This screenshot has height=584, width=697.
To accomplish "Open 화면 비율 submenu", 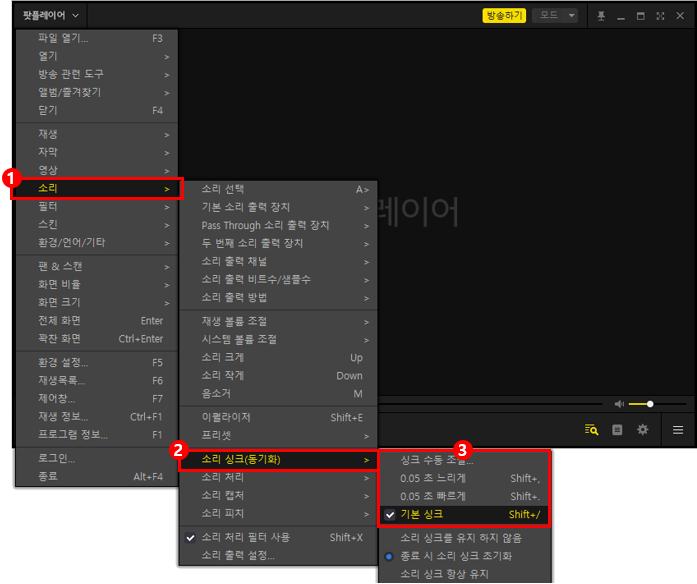I will click(x=97, y=284).
